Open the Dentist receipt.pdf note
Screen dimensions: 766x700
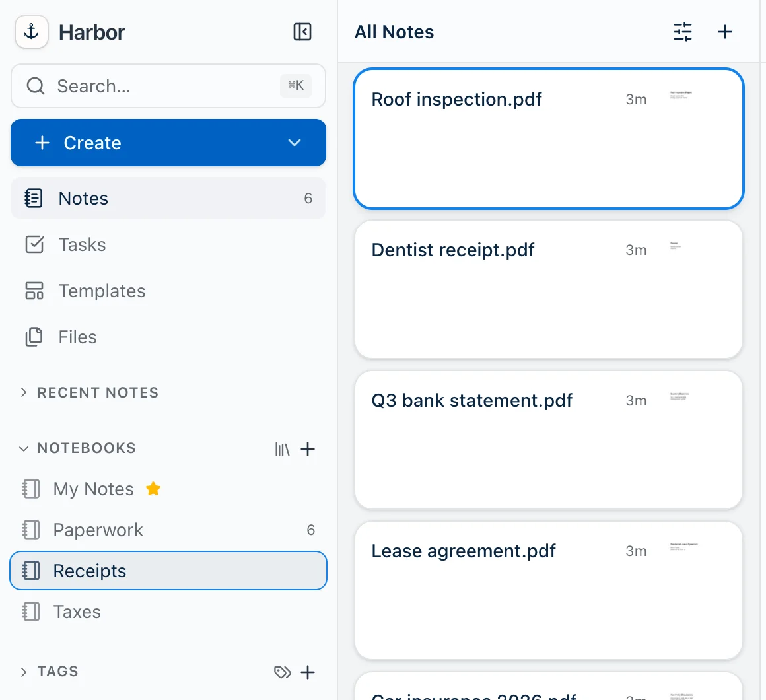[549, 290]
